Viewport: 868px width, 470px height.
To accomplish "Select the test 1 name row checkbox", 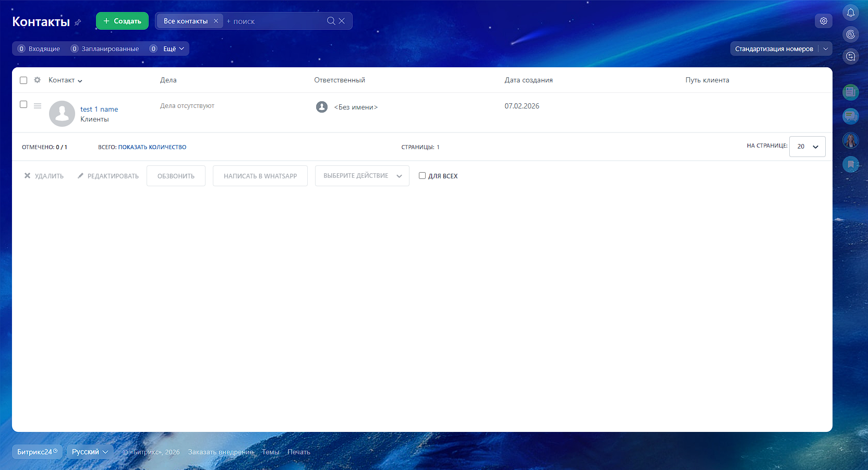I will 23,104.
